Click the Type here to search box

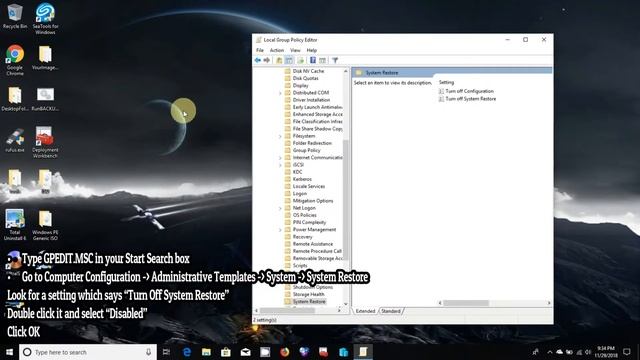[x=88, y=352]
